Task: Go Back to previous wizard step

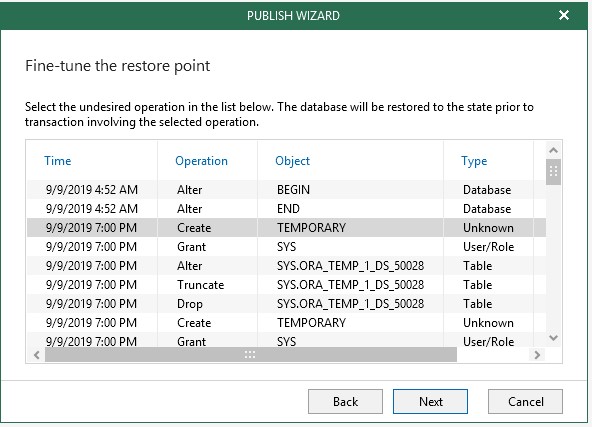Action: 345,402
